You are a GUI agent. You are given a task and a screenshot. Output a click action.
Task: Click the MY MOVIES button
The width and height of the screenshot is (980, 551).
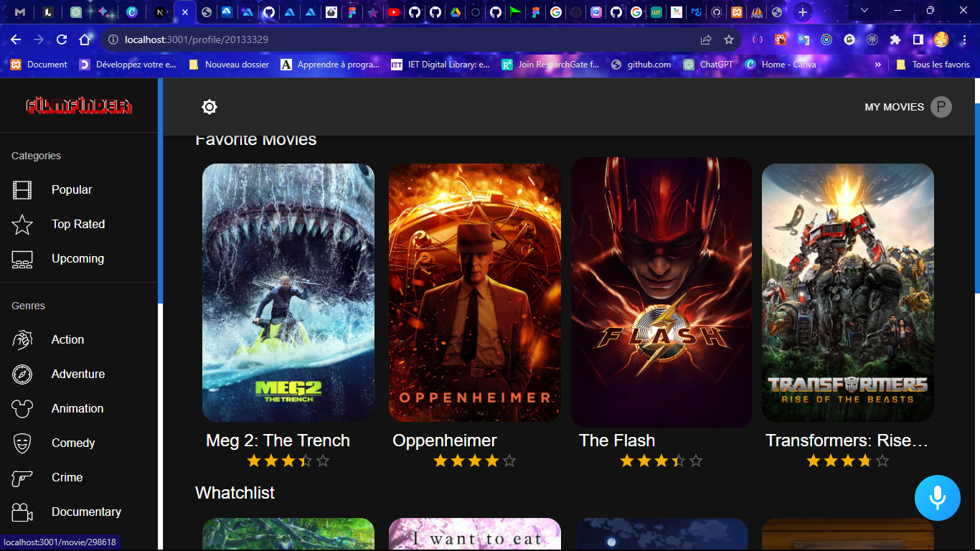tap(894, 107)
